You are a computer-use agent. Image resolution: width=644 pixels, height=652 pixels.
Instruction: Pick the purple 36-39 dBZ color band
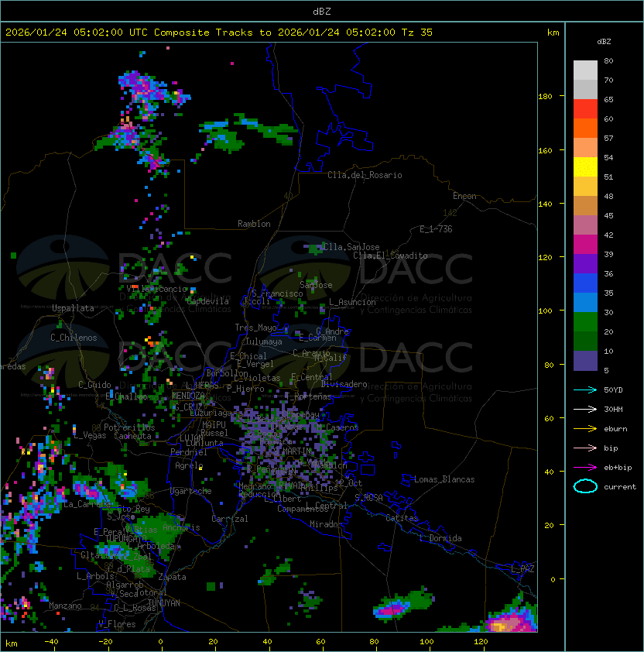click(x=585, y=264)
